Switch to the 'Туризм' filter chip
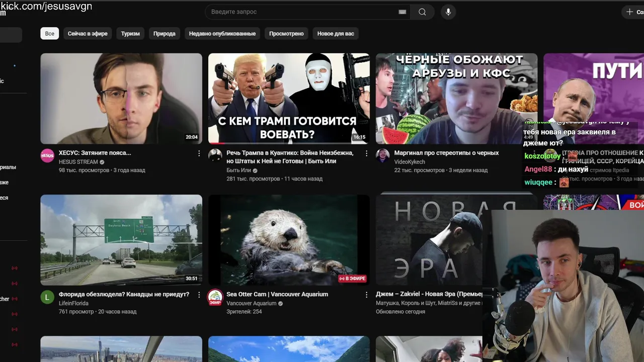This screenshot has width=644, height=362. 130,34
